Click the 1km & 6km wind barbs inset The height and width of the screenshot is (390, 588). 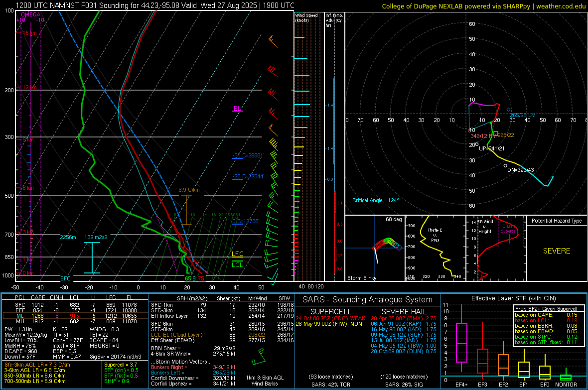259,357
